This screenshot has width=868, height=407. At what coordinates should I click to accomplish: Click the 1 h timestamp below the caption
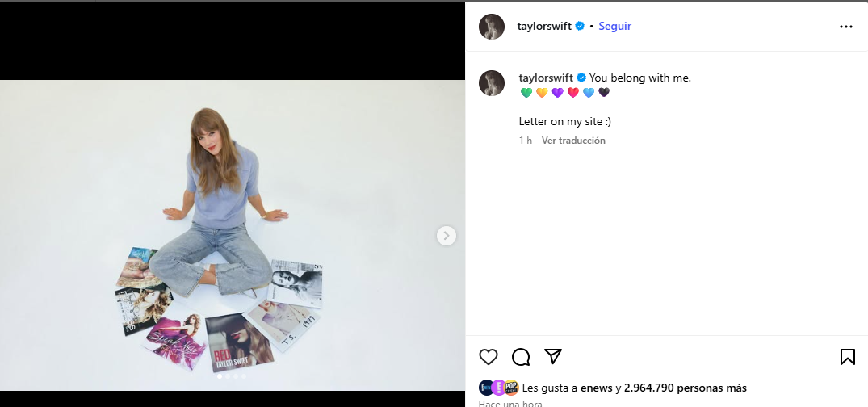[x=526, y=141]
